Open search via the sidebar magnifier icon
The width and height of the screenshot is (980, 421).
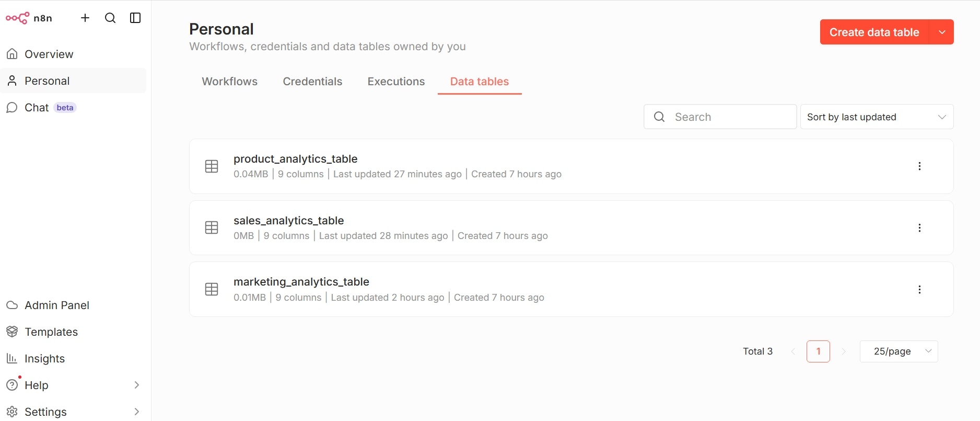coord(110,18)
